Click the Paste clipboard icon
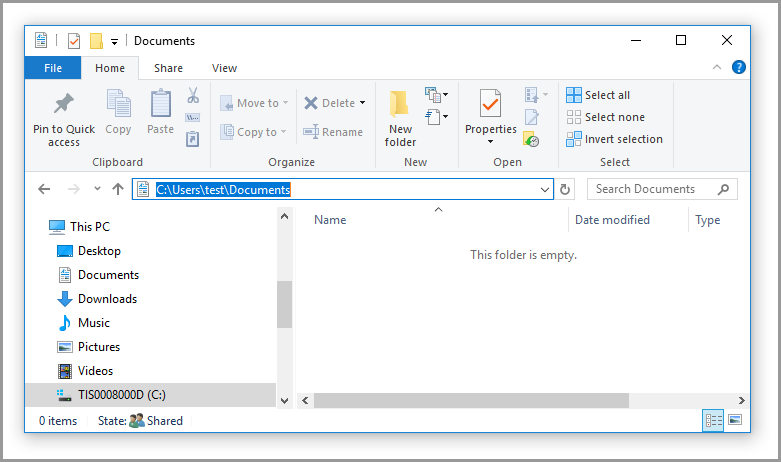The height and width of the screenshot is (462, 781). click(160, 104)
